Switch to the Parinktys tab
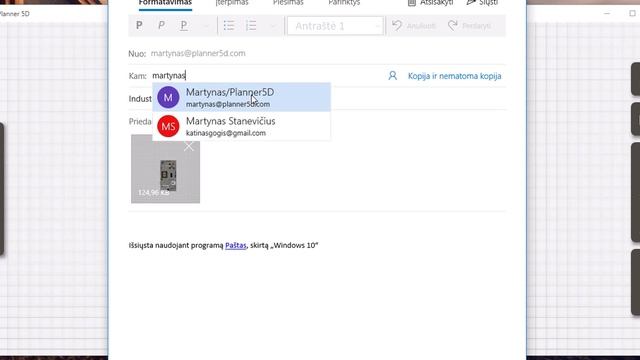 pyautogui.click(x=344, y=3)
